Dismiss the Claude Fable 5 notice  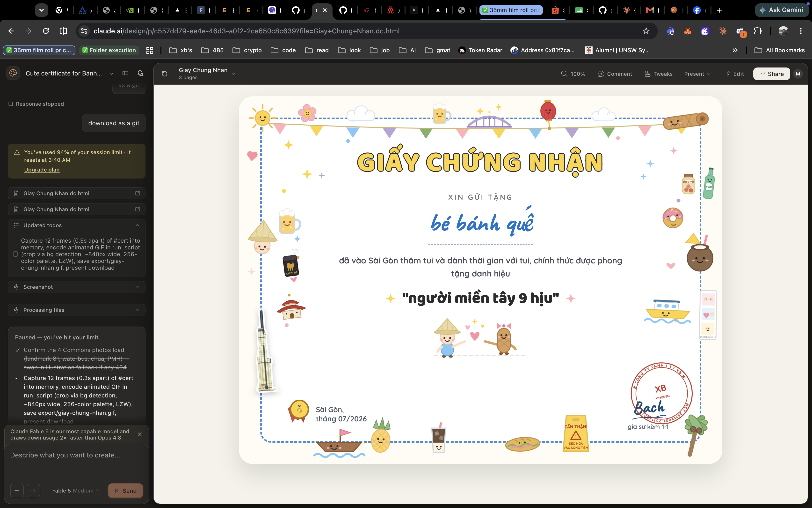[x=140, y=434]
